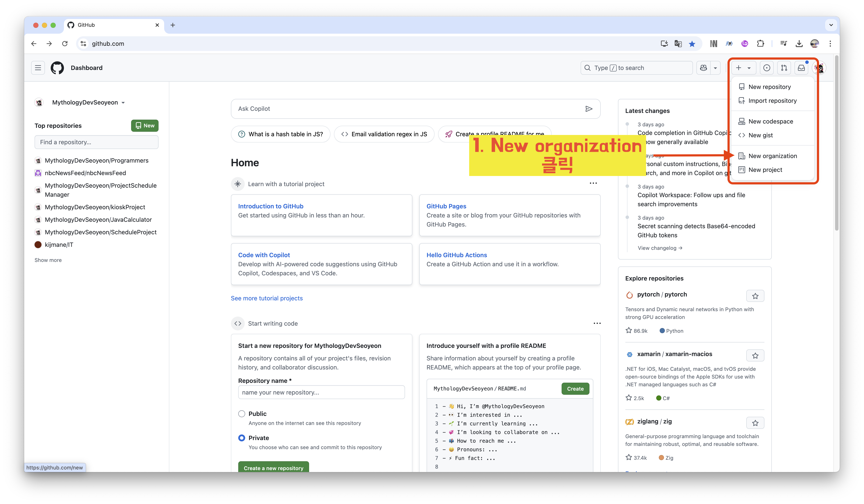Image resolution: width=864 pixels, height=504 pixels.
Task: Select the Private radio button
Action: click(x=242, y=438)
